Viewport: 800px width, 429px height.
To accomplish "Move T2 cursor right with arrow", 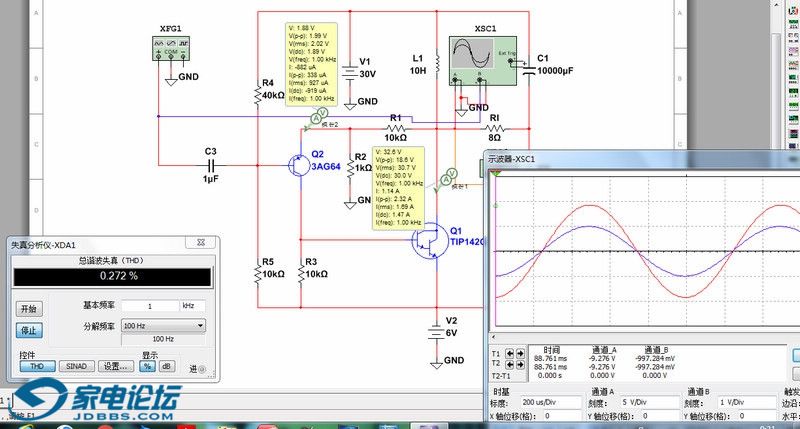I will coord(521,363).
